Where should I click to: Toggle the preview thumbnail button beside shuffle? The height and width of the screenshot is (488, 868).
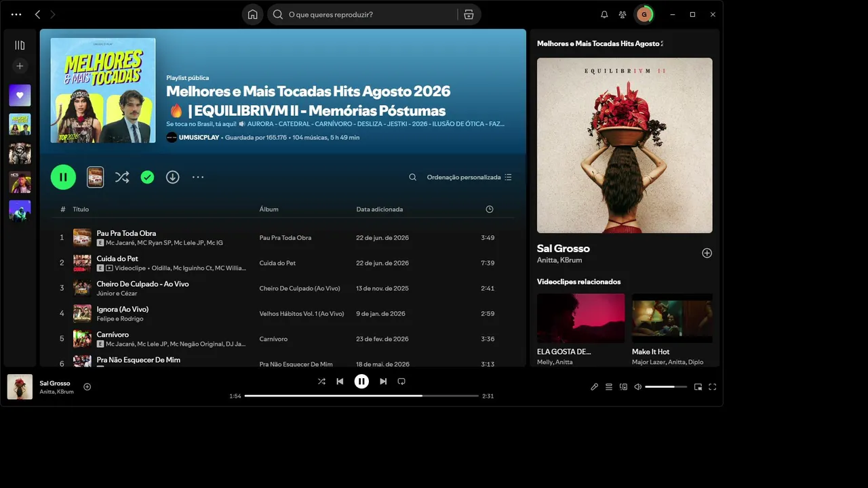(x=96, y=177)
